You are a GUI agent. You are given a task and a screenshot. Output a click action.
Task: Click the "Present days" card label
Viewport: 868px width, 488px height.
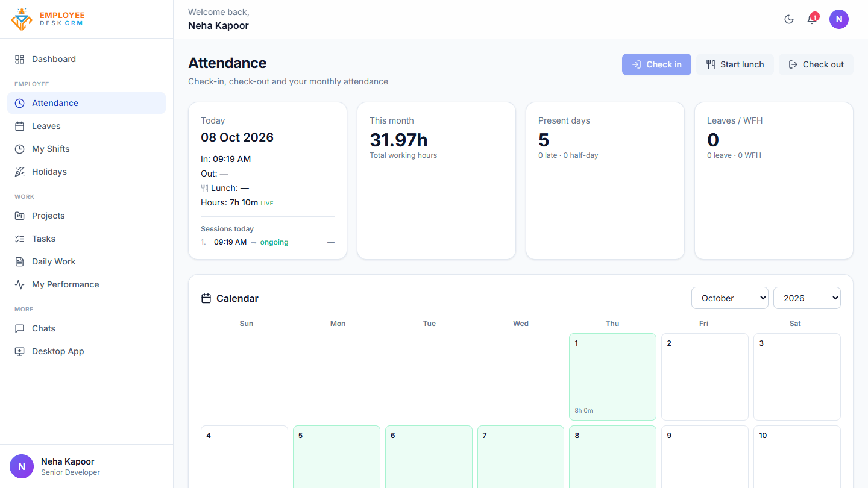pyautogui.click(x=564, y=120)
